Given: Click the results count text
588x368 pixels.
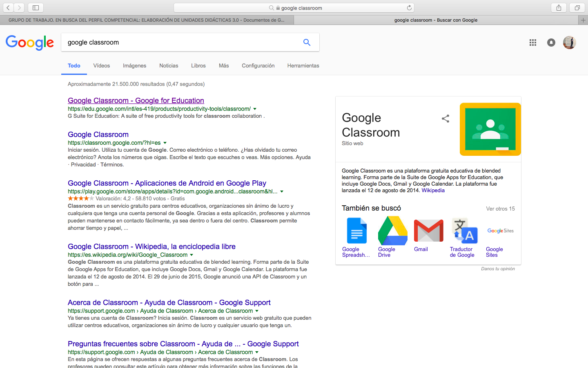Looking at the screenshot, I should 136,84.
